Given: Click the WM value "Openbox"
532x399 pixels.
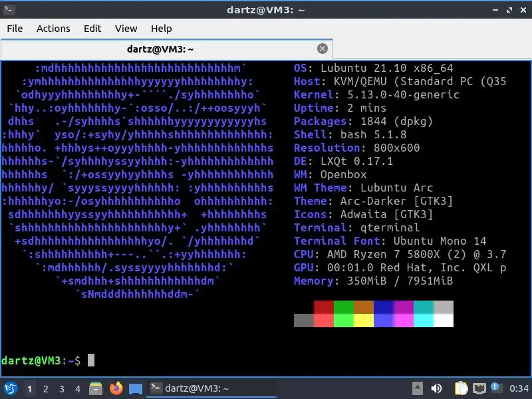Looking at the screenshot, I should (x=344, y=174).
